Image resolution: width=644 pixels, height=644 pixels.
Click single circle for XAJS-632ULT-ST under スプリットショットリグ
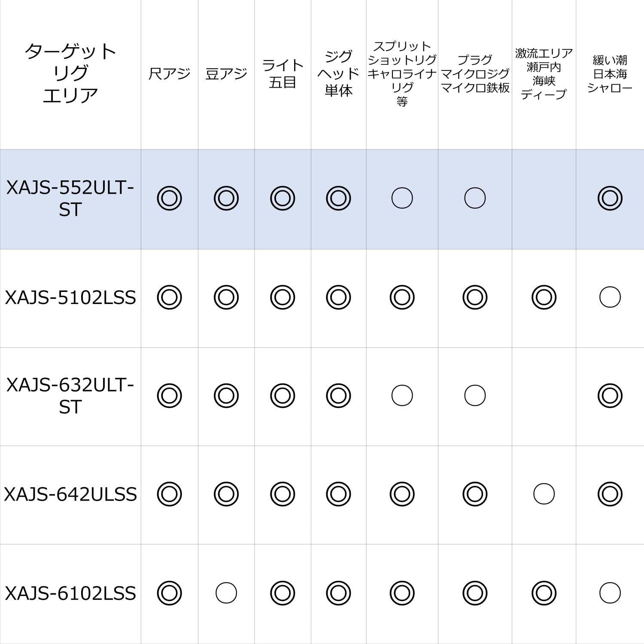[402, 395]
